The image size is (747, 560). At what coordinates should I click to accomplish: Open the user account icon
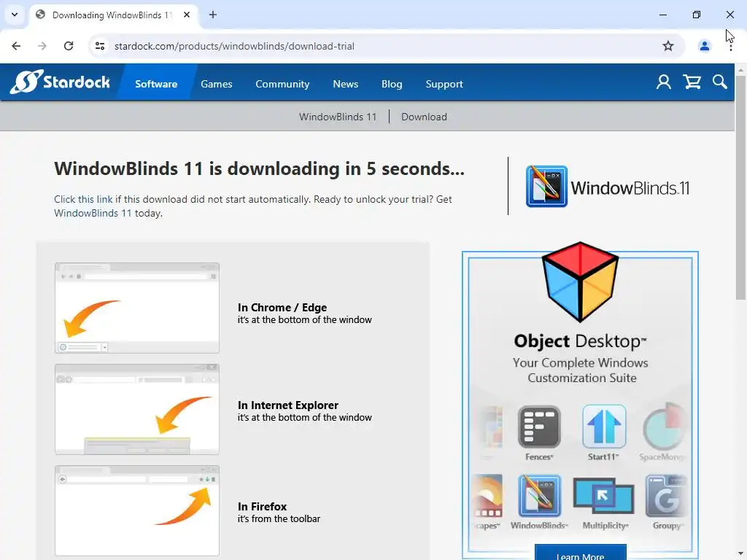[664, 82]
